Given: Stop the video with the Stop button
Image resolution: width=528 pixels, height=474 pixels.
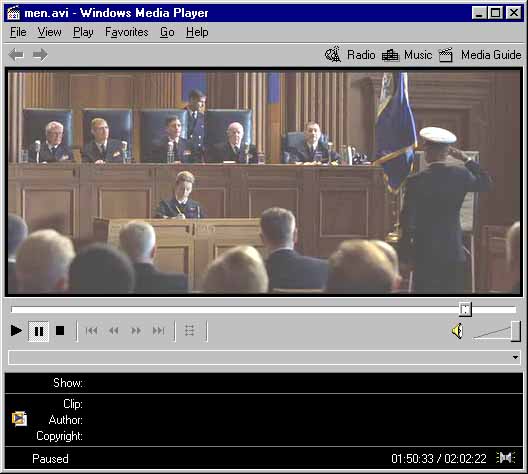Looking at the screenshot, I should (60, 331).
